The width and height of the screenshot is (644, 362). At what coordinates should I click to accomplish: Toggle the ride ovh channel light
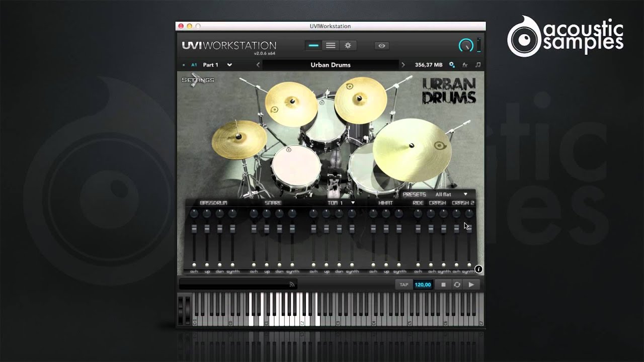click(x=418, y=264)
